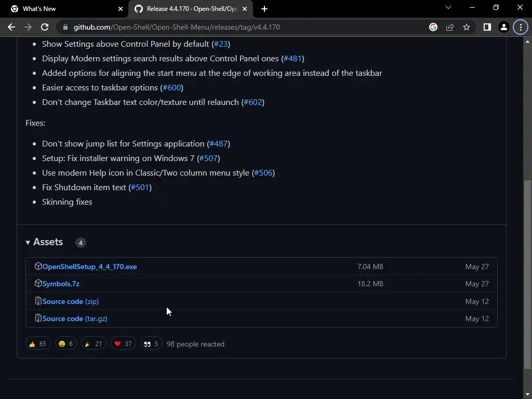The image size is (532, 399).
Task: Download OpenShellSetup_4_4_170.exe
Action: tap(89, 267)
